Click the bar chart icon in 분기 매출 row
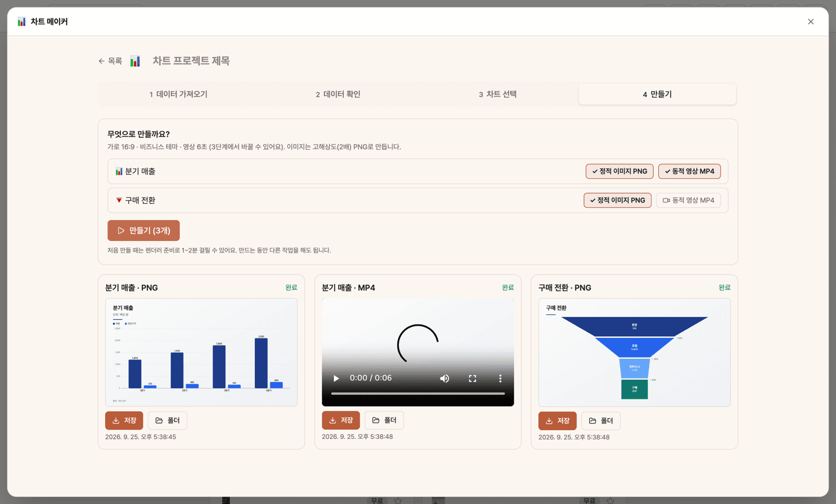Viewport: 836px width, 504px height. tap(118, 171)
